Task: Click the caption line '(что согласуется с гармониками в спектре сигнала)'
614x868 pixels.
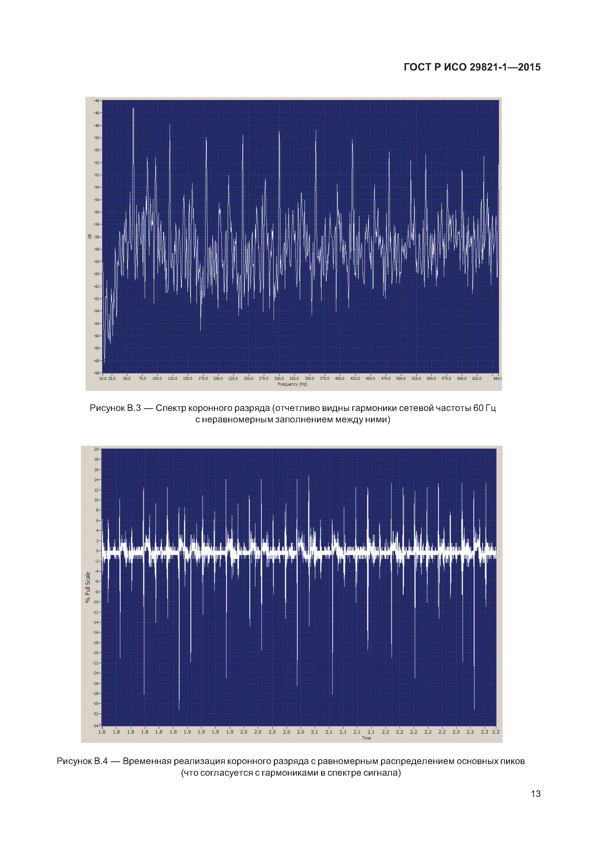Action: tap(291, 773)
